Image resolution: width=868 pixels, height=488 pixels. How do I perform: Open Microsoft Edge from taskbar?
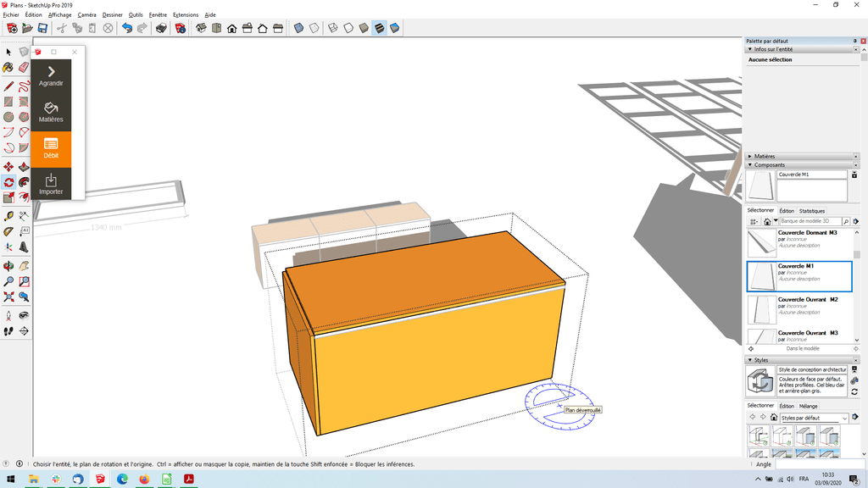122,480
